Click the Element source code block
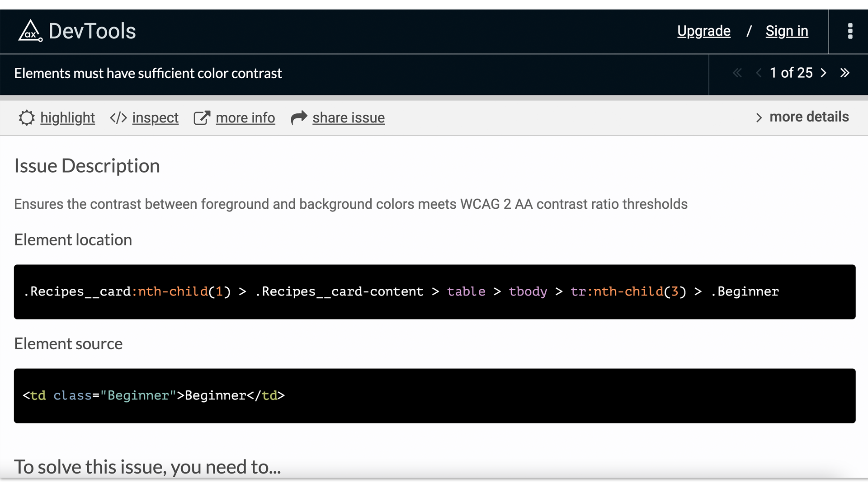 (x=434, y=396)
